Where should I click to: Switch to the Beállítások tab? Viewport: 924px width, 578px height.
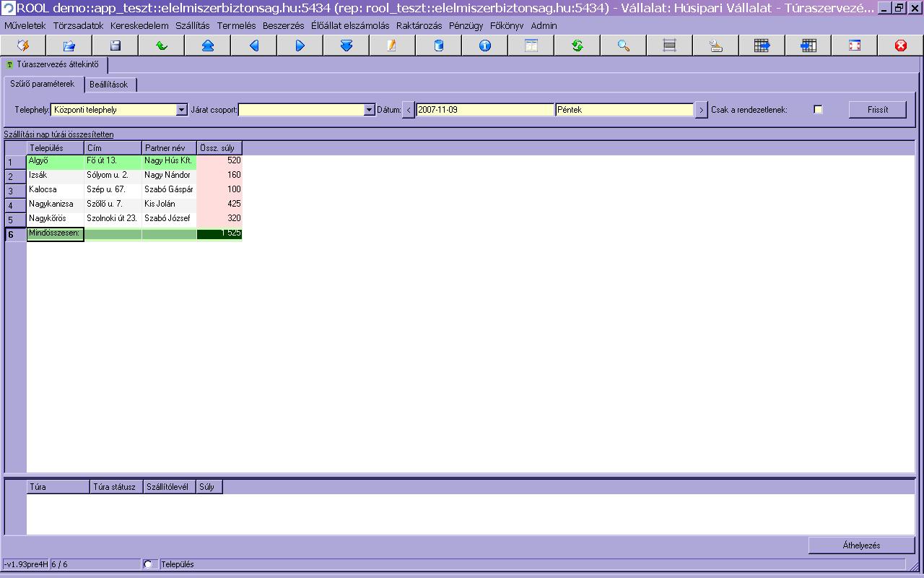(x=109, y=85)
